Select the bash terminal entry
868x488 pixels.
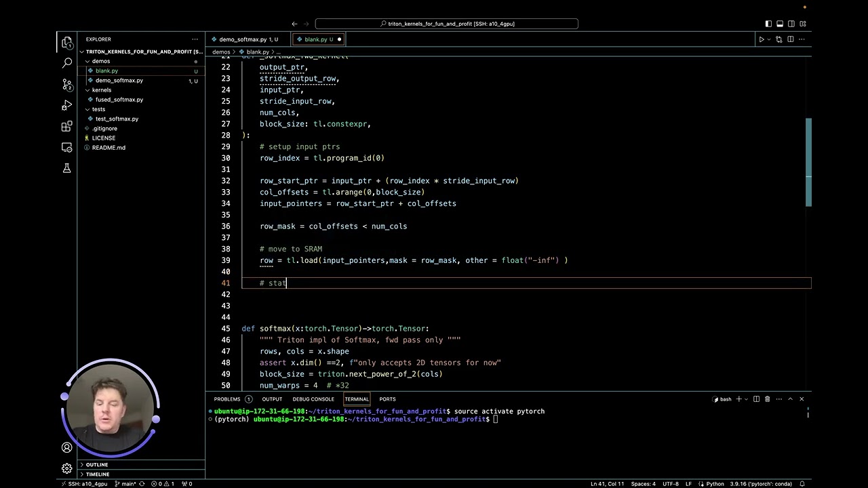(x=722, y=399)
